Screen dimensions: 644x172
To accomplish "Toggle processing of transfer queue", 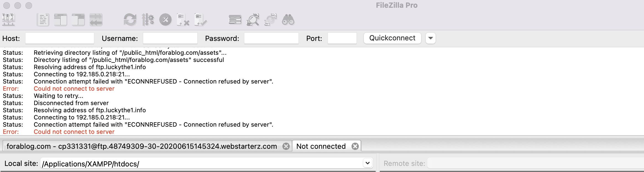I will 148,20.
